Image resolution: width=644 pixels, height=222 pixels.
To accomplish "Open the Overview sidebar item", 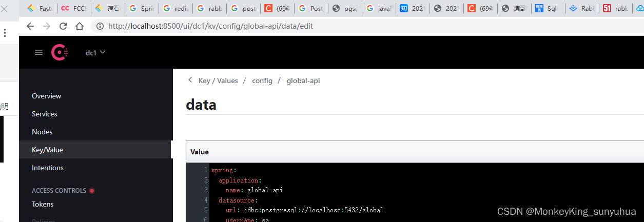I will 46,96.
